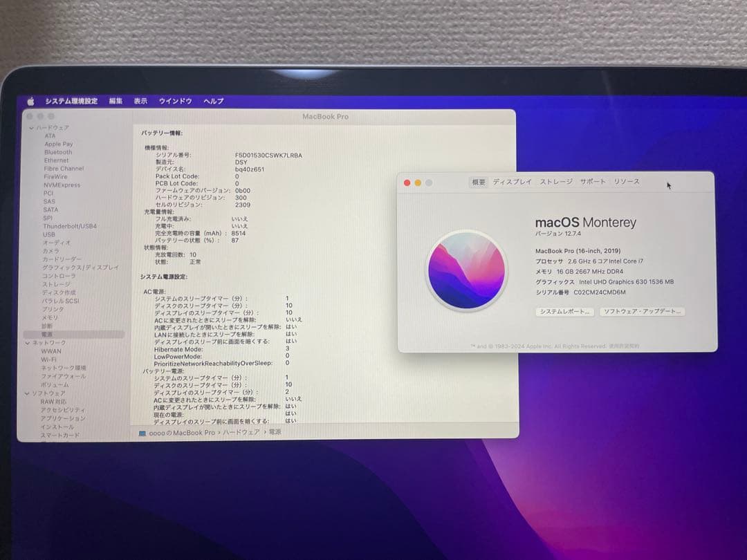This screenshot has width=747, height=560.
Task: Select Apple Pay in the sidebar
Action: click(x=59, y=144)
